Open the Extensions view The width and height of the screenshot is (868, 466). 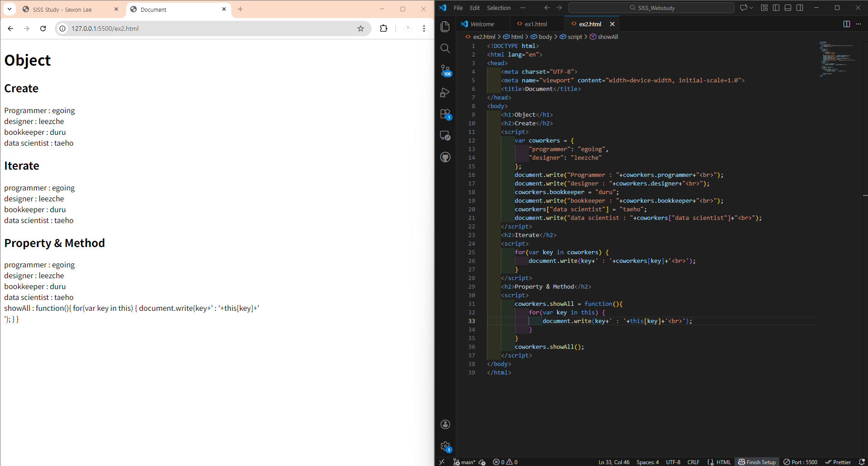click(x=445, y=114)
